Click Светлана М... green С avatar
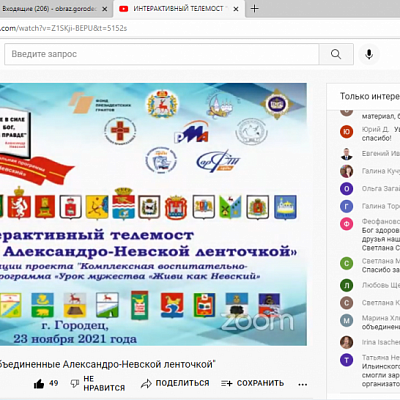Screen dimensions: 400x400 346,264
